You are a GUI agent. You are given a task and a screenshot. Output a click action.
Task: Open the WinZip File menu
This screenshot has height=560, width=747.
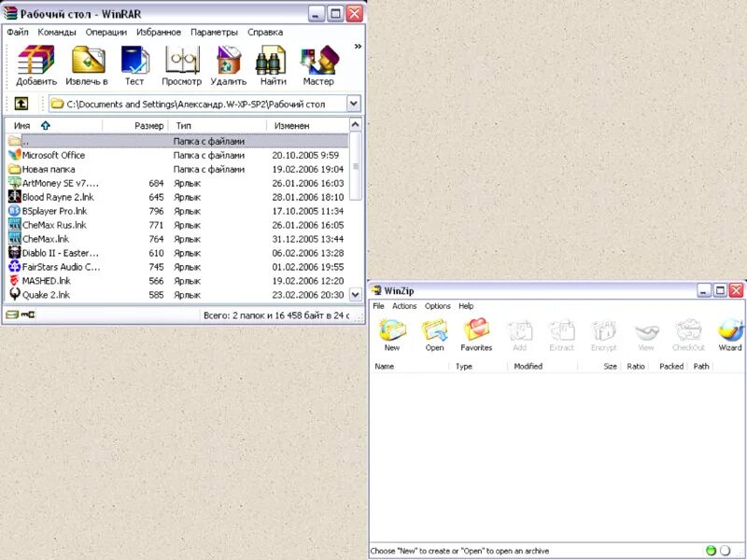[378, 306]
